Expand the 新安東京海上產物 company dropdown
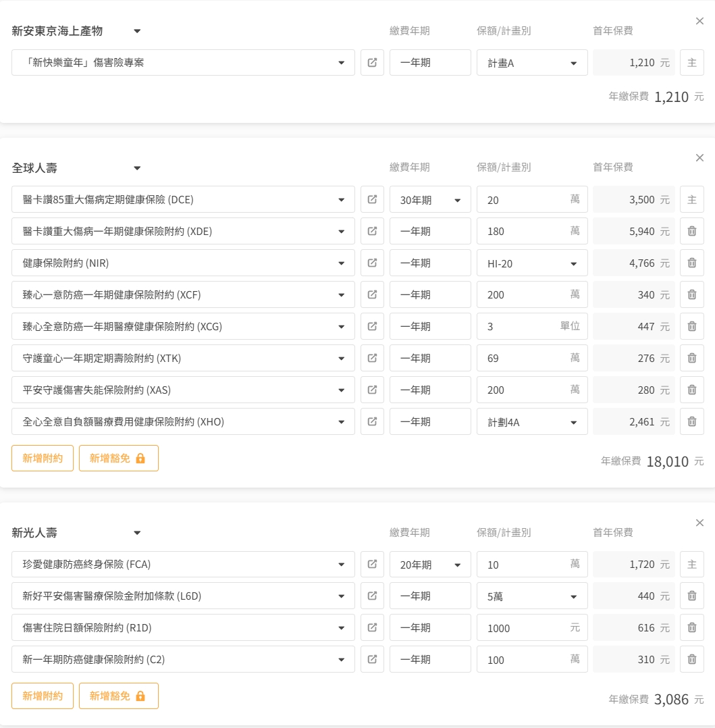 [x=137, y=31]
